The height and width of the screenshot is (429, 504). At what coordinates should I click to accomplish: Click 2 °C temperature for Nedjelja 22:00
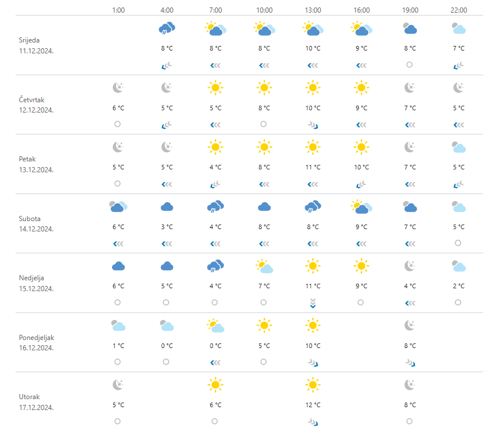point(459,286)
